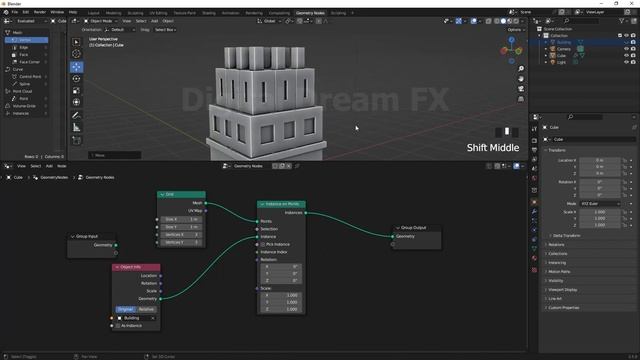Image resolution: width=640 pixels, height=360 pixels.
Task: Open the Modifier properties wrench tab
Action: [534, 211]
